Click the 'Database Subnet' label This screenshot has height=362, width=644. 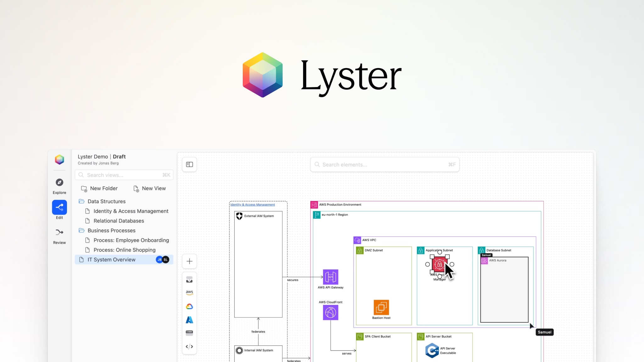pyautogui.click(x=499, y=250)
